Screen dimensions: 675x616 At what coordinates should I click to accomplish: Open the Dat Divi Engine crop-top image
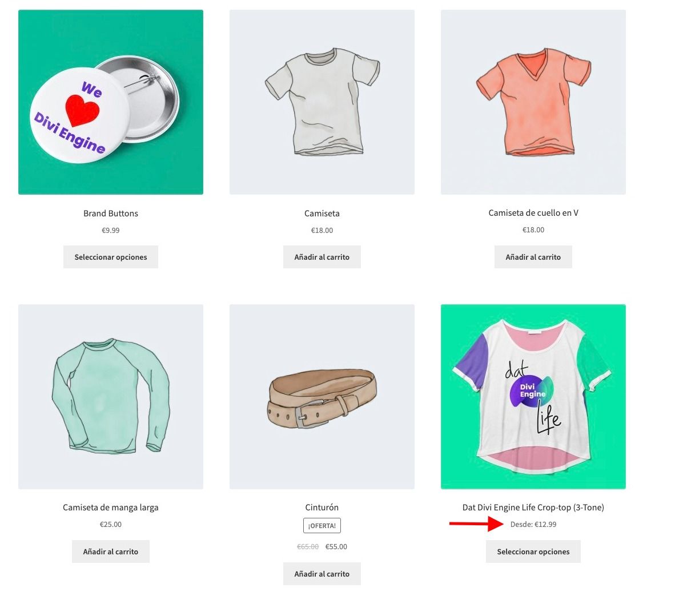pos(533,396)
